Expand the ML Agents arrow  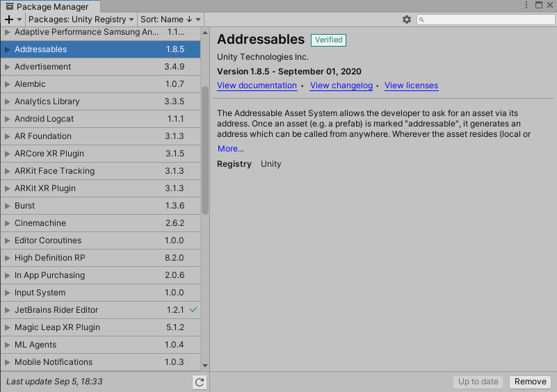click(7, 345)
